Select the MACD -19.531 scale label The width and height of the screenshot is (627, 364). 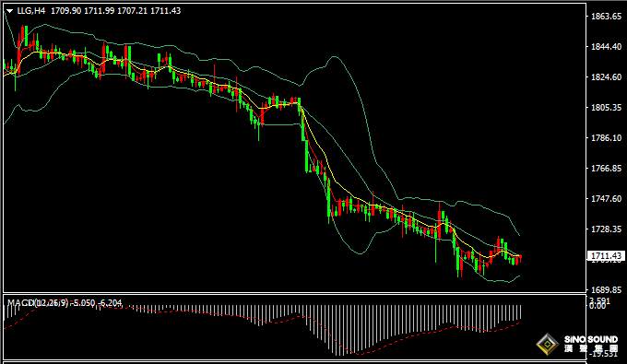pyautogui.click(x=603, y=354)
